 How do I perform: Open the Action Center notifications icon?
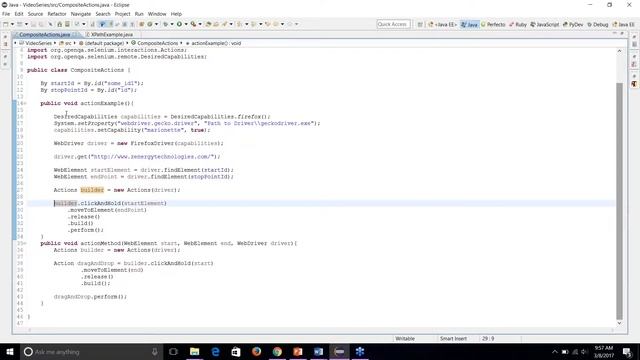point(627,351)
